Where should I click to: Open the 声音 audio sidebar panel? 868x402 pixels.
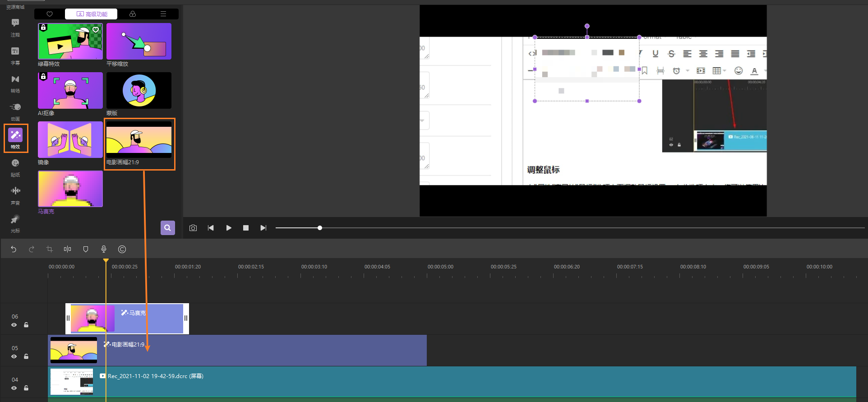tap(15, 195)
